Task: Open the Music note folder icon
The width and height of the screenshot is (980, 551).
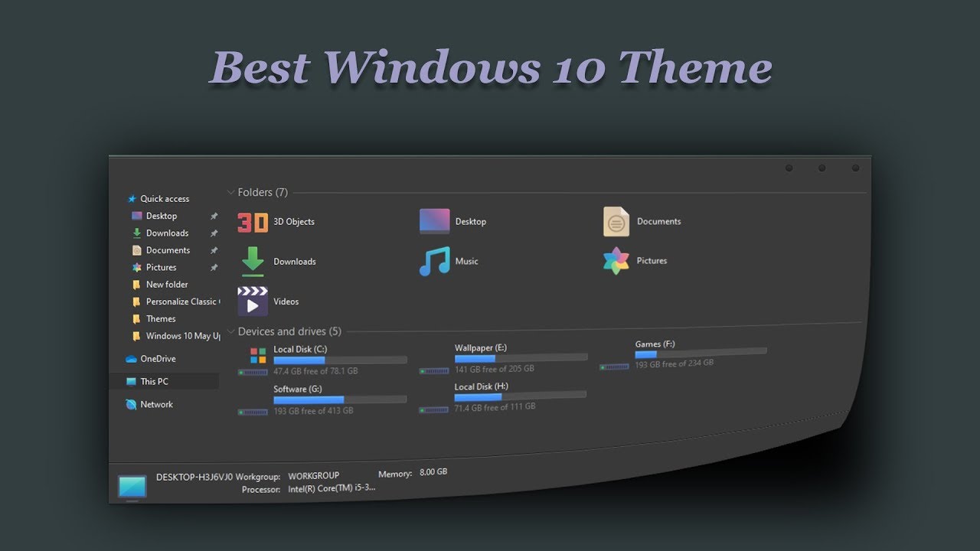Action: [x=435, y=261]
